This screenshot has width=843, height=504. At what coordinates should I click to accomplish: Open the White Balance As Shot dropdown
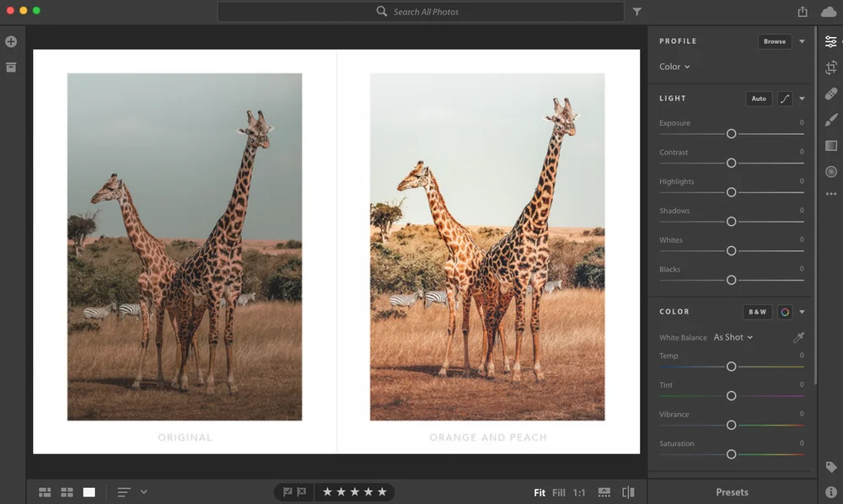pyautogui.click(x=733, y=337)
